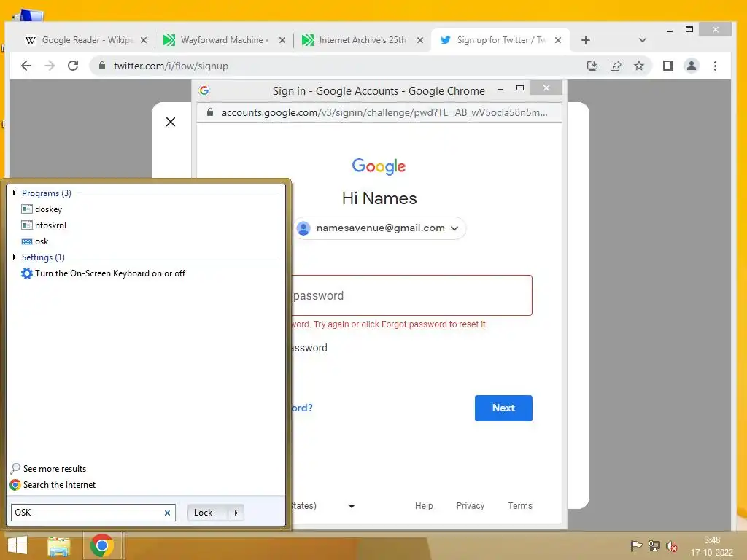The image size is (747, 560).
Task: Click the lock icon in Google sign-in popup
Action: [x=209, y=112]
